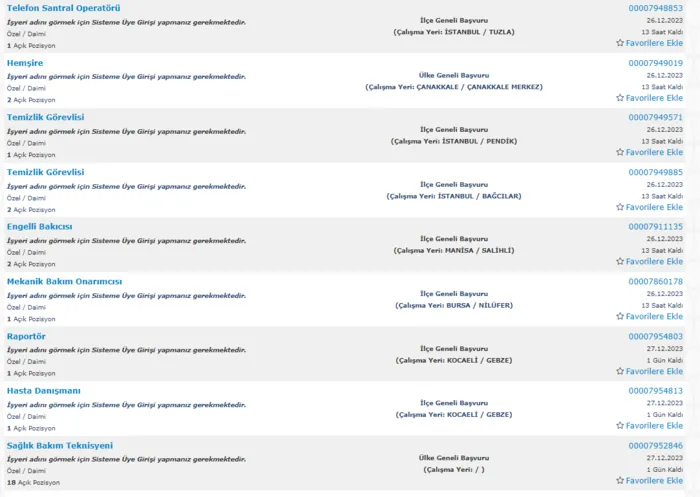Click job number 00007948853
Image resolution: width=700 pixels, height=497 pixels.
coord(655,8)
